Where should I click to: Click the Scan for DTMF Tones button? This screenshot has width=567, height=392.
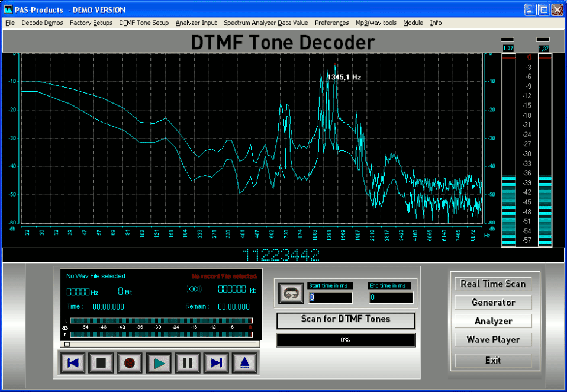point(346,319)
